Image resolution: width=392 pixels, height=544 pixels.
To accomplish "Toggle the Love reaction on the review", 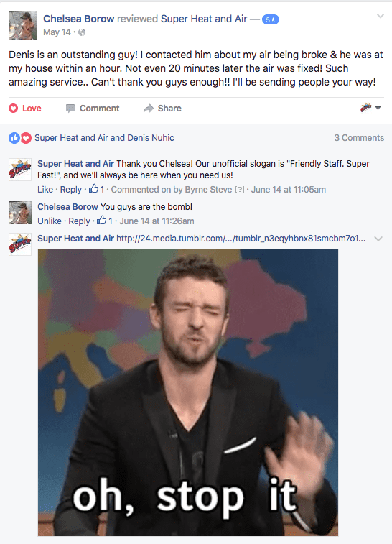I will (x=25, y=109).
